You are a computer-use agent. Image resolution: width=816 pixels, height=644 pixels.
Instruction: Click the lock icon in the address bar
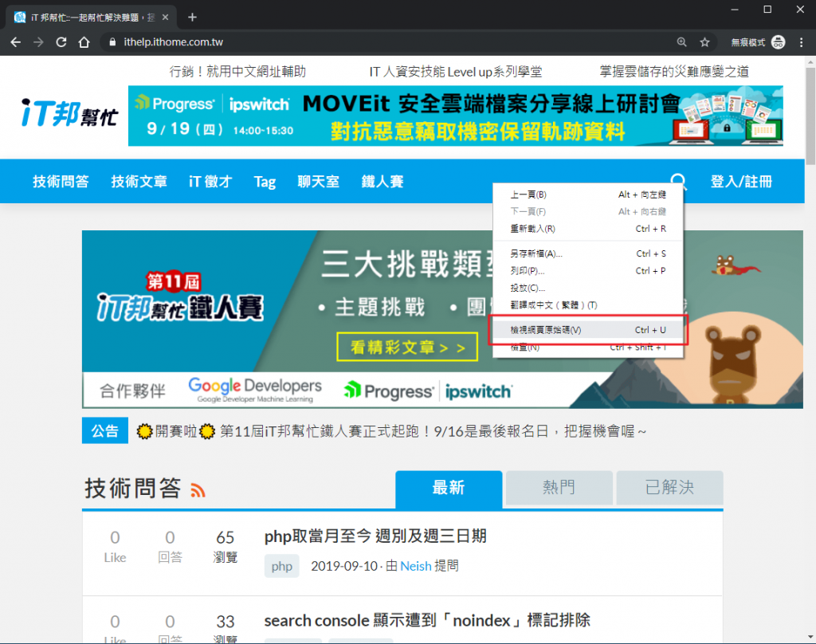[x=112, y=42]
